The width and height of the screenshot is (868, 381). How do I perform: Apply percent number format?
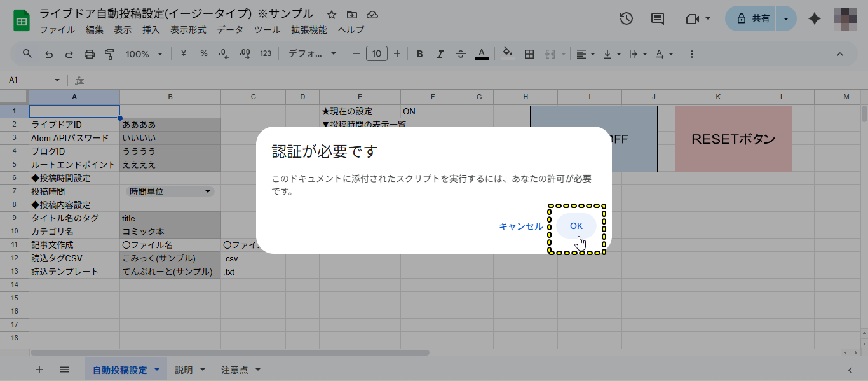(x=204, y=54)
